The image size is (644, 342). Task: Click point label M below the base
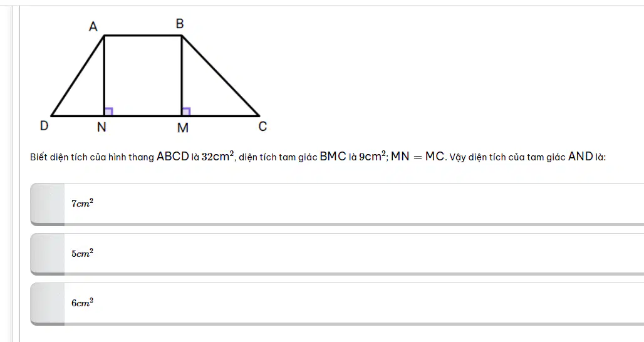coord(183,128)
